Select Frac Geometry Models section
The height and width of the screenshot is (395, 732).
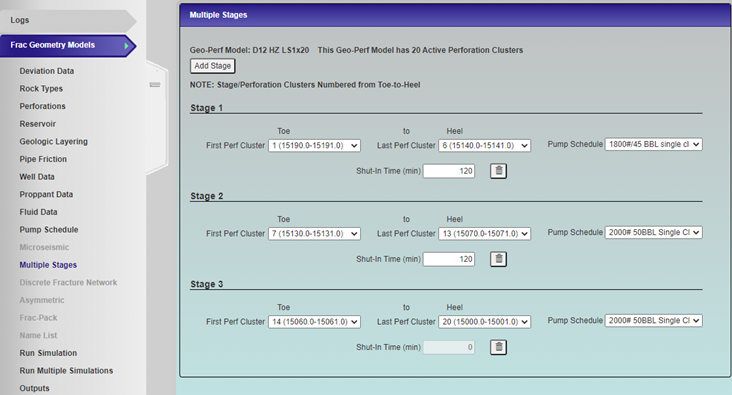68,46
